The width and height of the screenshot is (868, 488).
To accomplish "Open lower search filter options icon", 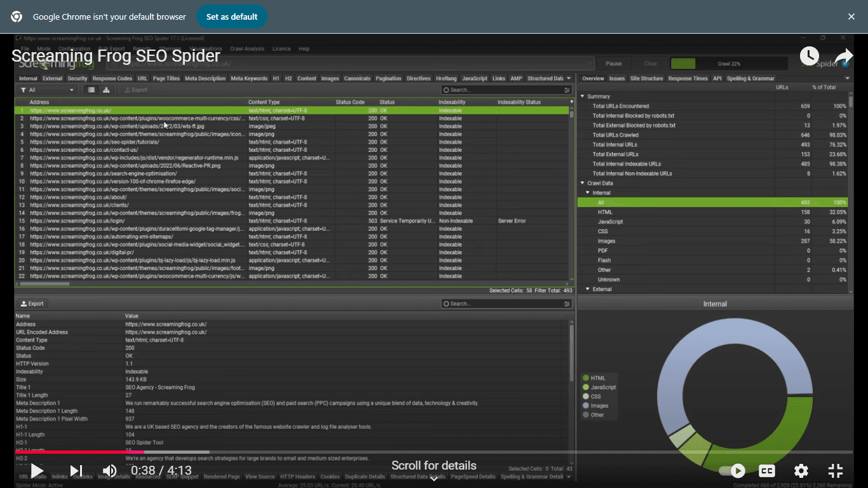I will tap(567, 304).
